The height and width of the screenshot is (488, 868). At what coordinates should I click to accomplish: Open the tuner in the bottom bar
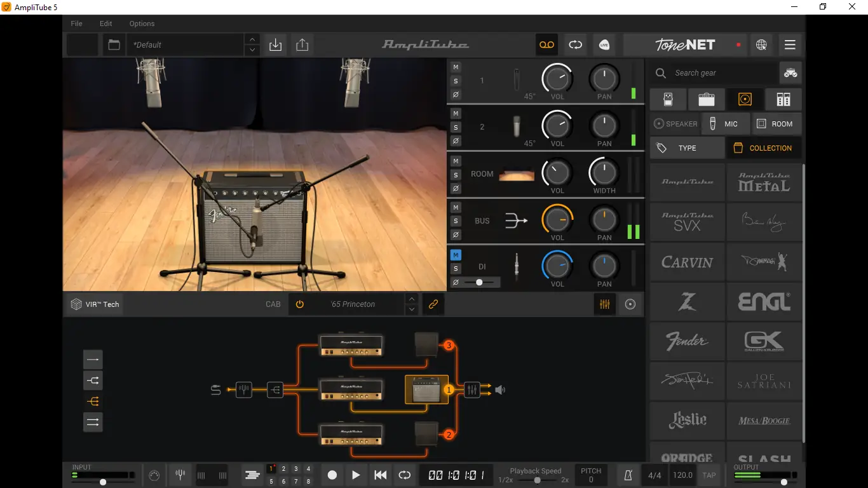(180, 475)
